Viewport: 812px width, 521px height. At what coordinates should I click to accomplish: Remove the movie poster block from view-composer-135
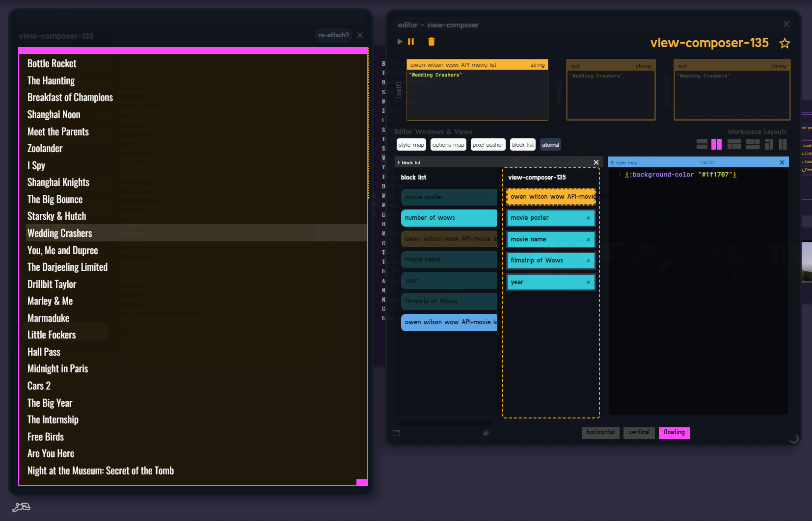[x=588, y=218]
